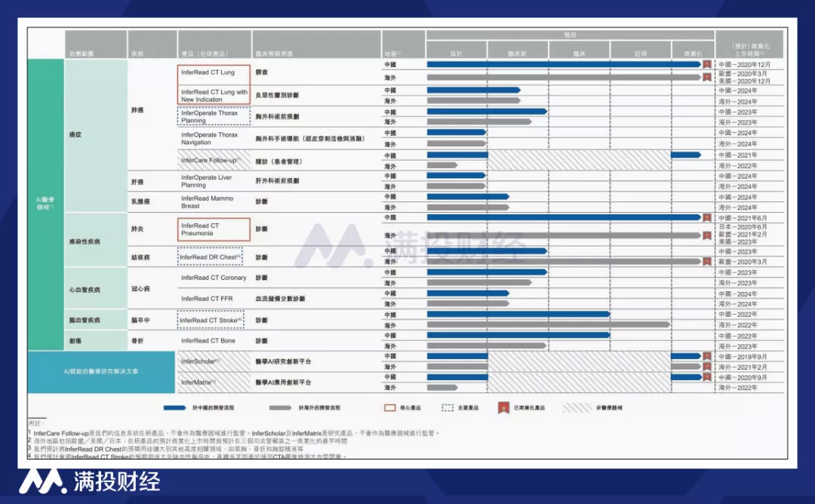Select the InferRead CT Pneumonia product box
This screenshot has width=815, height=504.
pos(214,229)
